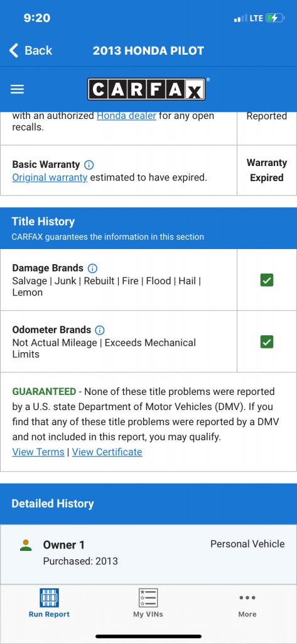Tap the Odometer Brands green checkmark
The image size is (297, 644).
click(x=267, y=342)
